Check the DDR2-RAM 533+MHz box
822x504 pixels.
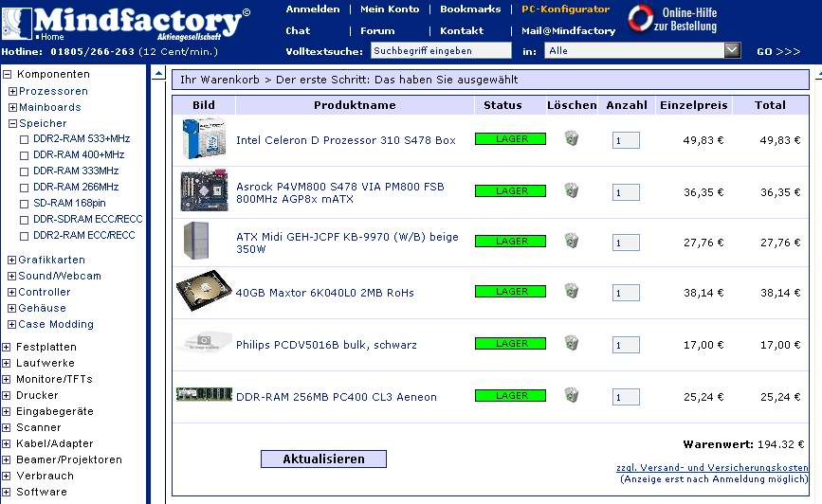point(24,139)
